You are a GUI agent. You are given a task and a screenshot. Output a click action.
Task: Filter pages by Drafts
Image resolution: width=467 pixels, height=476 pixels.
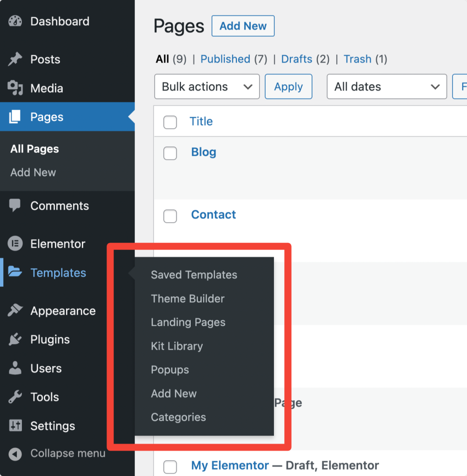(297, 59)
